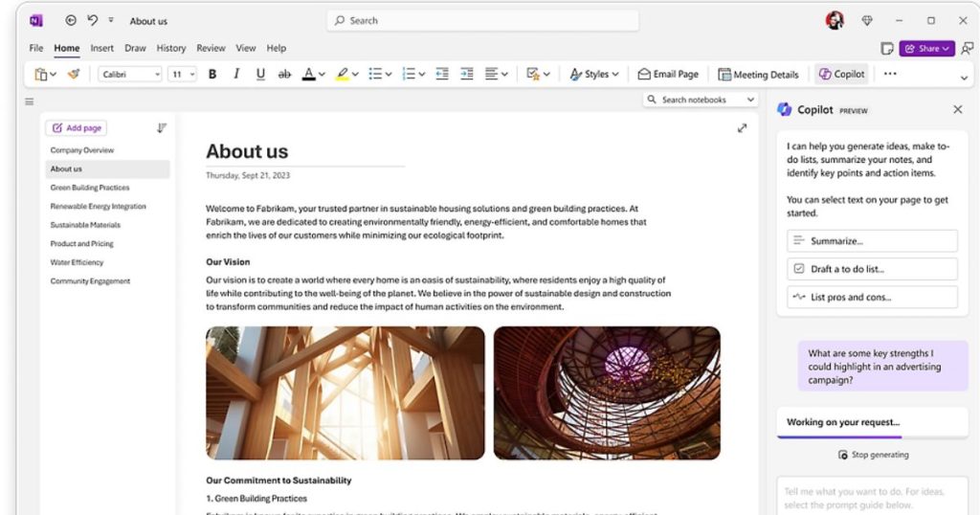This screenshot has width=980, height=515.
Task: Open the File menu
Action: (x=36, y=48)
